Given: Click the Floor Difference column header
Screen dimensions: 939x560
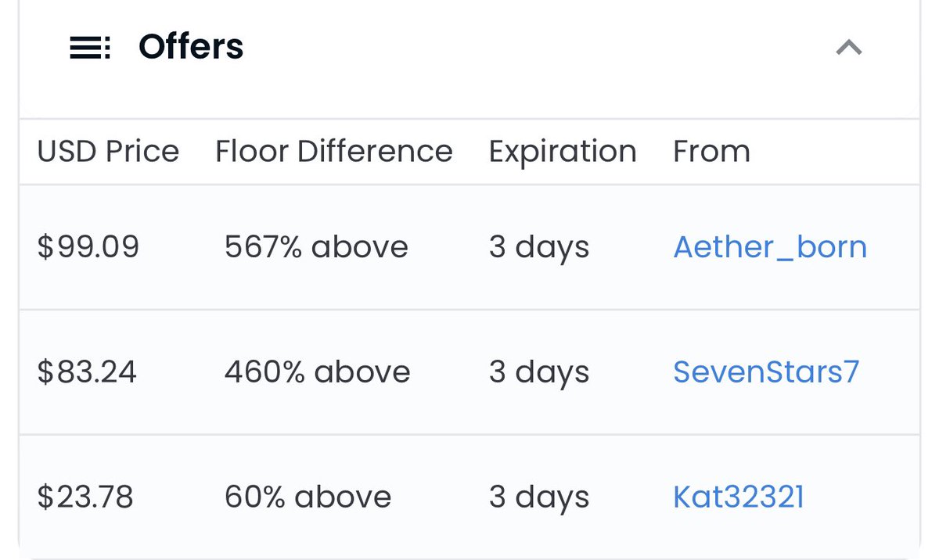Looking at the screenshot, I should coord(334,152).
